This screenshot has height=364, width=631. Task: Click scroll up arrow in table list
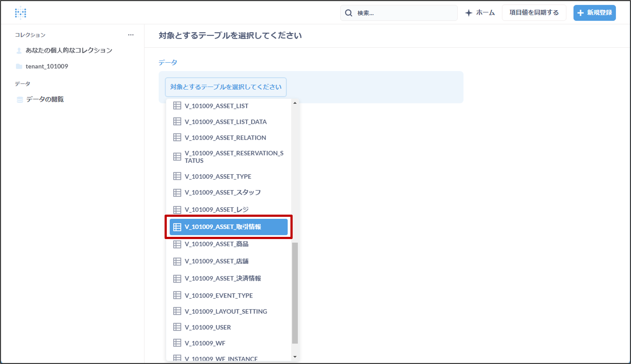(295, 103)
